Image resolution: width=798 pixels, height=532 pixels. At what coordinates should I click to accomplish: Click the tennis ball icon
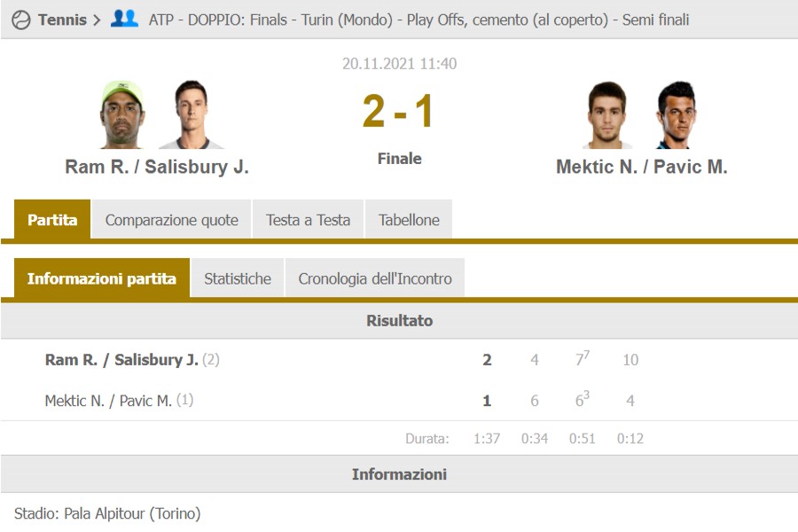coord(21,20)
